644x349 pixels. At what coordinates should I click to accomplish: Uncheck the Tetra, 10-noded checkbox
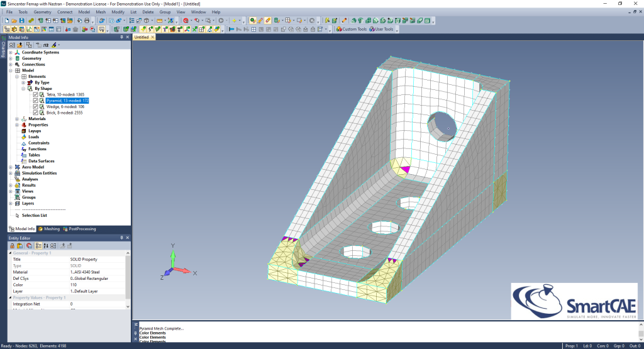tap(35, 94)
